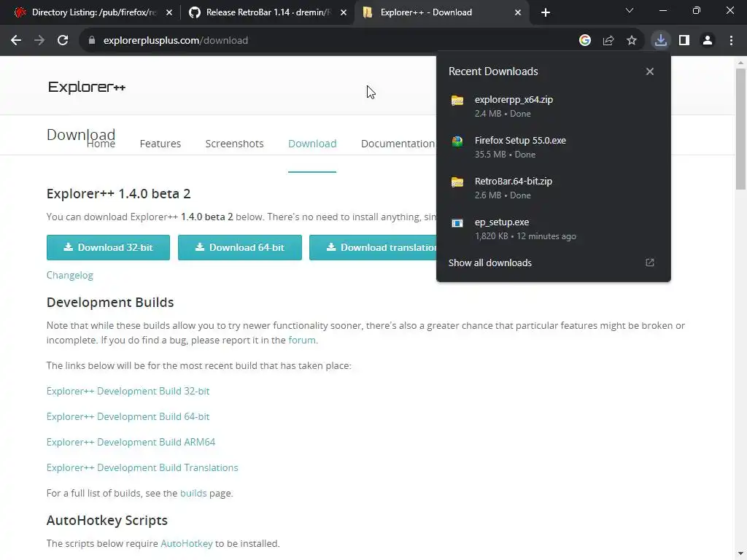Close the Directory Listing tab

coord(169,12)
